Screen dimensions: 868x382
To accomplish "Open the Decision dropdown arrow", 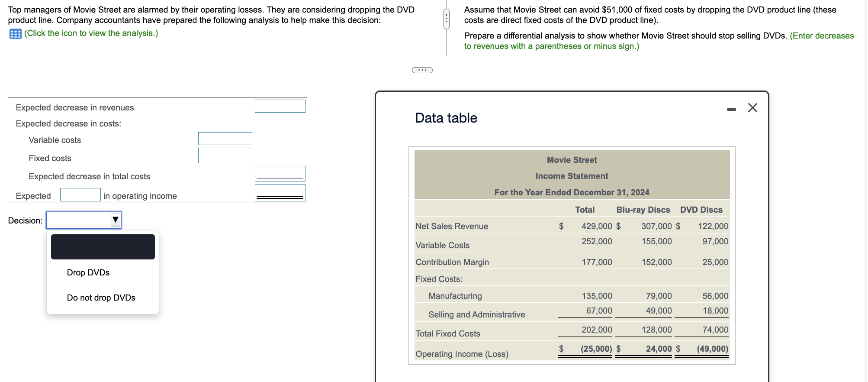I will click(116, 220).
